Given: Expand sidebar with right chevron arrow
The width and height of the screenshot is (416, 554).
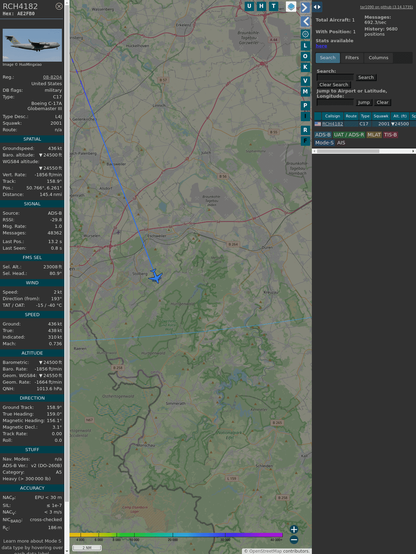Looking at the screenshot, I should [x=305, y=7].
